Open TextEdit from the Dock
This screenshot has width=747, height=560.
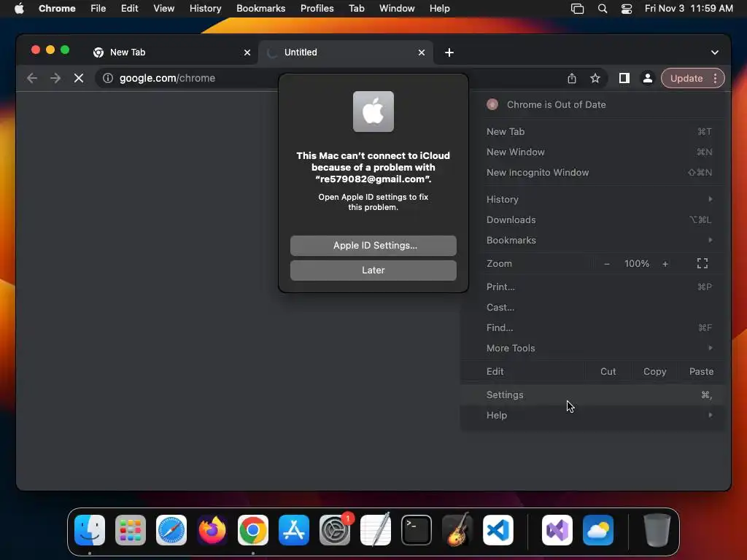click(376, 530)
